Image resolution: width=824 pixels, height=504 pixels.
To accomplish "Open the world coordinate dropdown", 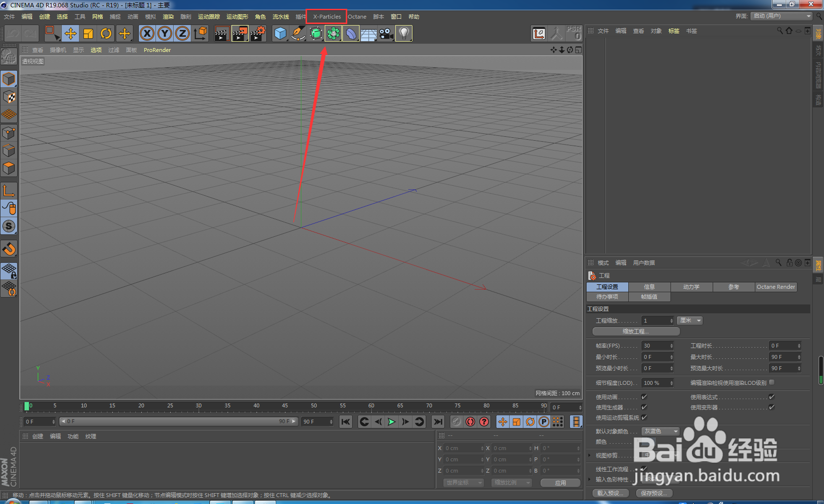I will click(463, 482).
